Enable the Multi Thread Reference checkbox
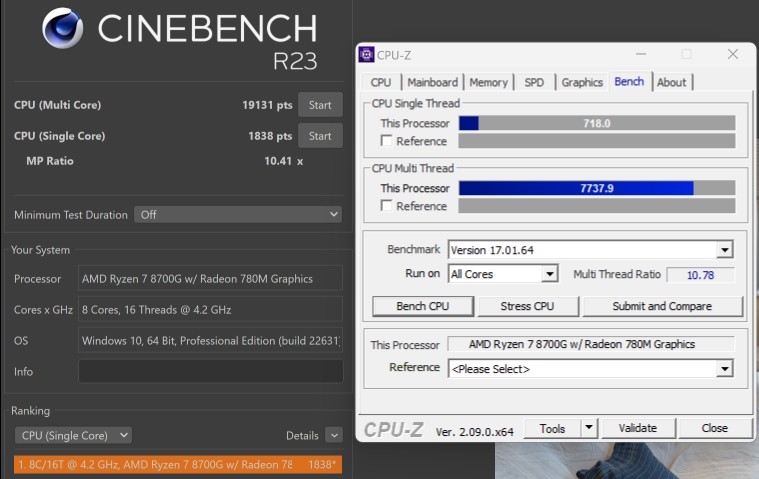Image resolution: width=759 pixels, height=479 pixels. 386,206
